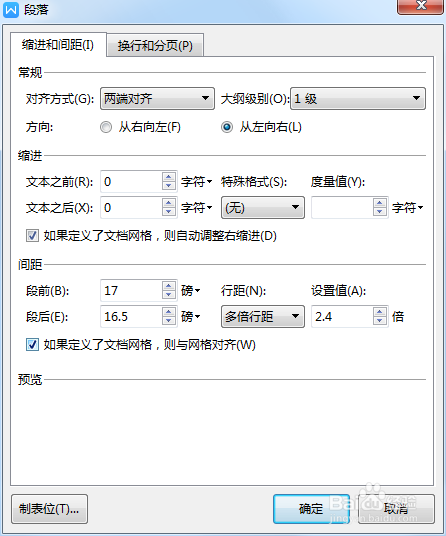Increase 度量值 with up arrow
The width and height of the screenshot is (446, 536).
380,203
